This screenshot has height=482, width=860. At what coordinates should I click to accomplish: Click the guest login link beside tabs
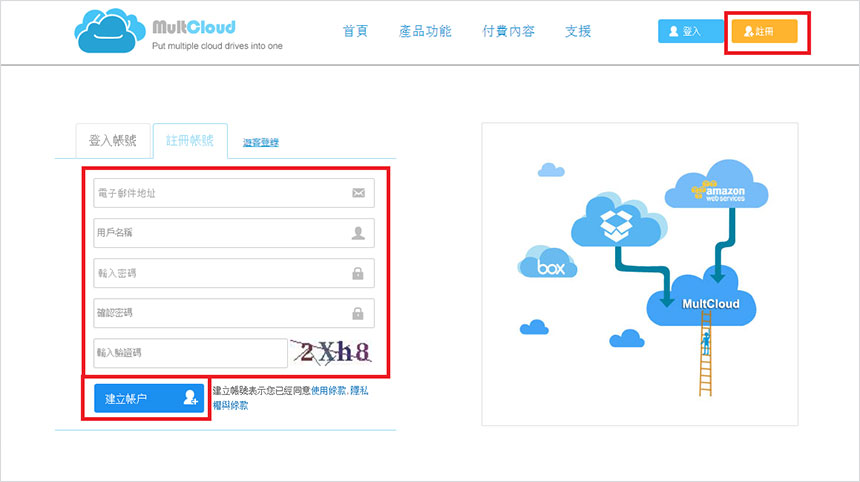[261, 143]
